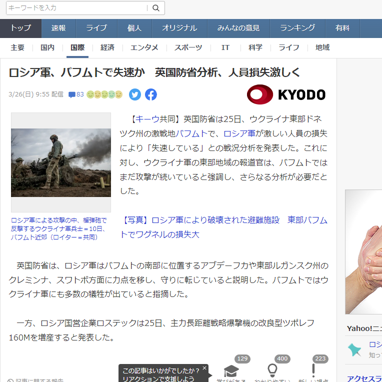The image size is (382, 382).
Task: Open the トップ tab
Action: 21,28
